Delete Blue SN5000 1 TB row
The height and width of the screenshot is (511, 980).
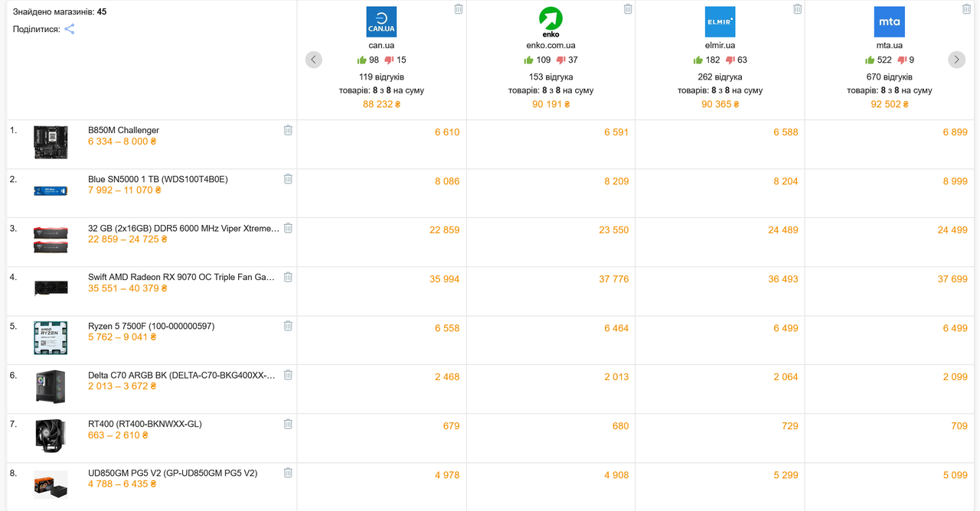coord(288,179)
